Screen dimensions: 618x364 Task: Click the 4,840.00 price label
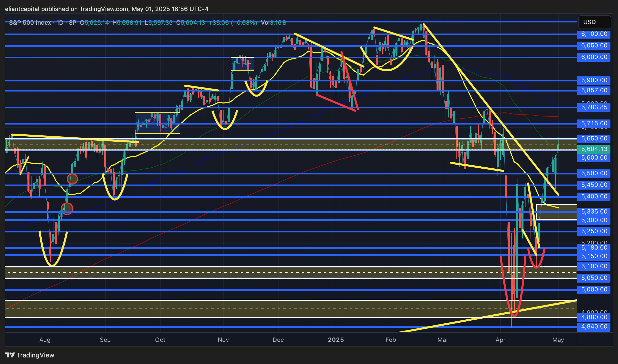point(594,326)
